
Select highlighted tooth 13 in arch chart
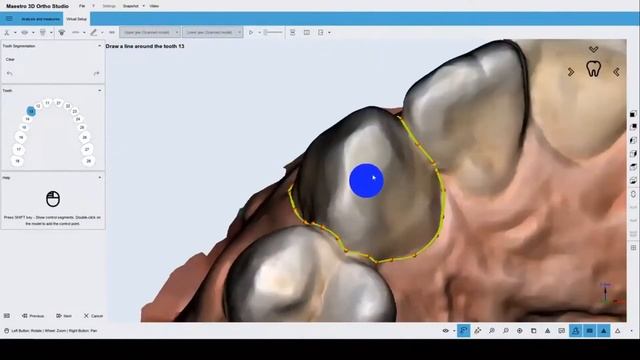point(31,111)
